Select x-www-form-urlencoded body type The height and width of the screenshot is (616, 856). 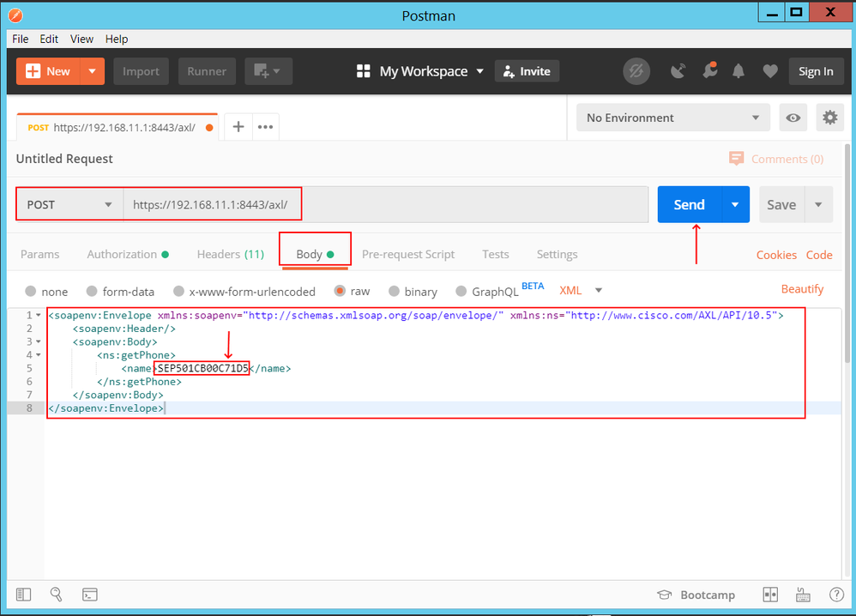point(178,291)
